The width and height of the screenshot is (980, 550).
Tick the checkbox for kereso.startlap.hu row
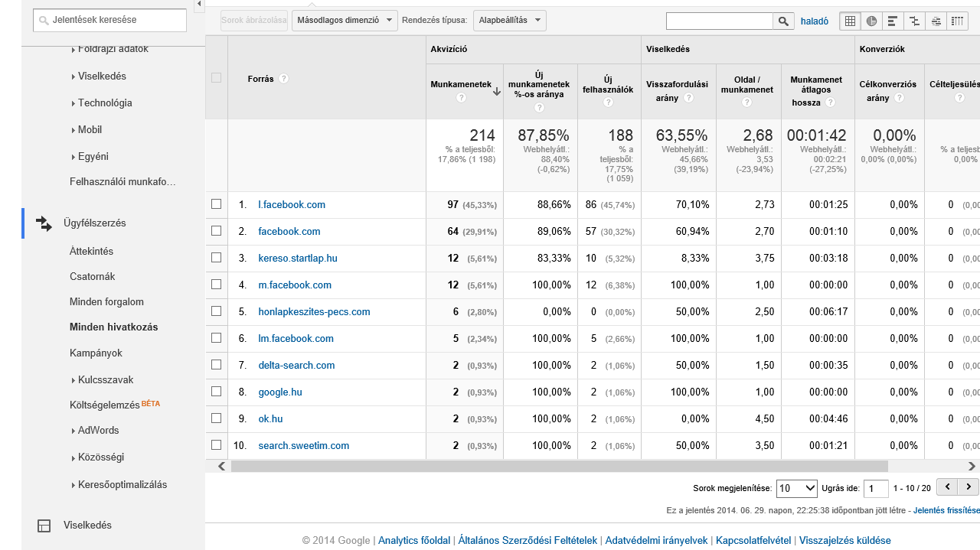(x=216, y=258)
